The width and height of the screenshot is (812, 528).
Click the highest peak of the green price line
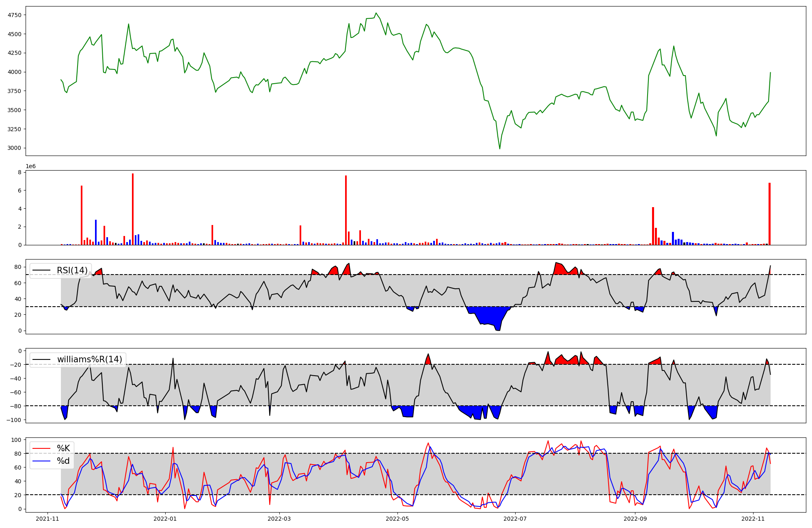376,13
